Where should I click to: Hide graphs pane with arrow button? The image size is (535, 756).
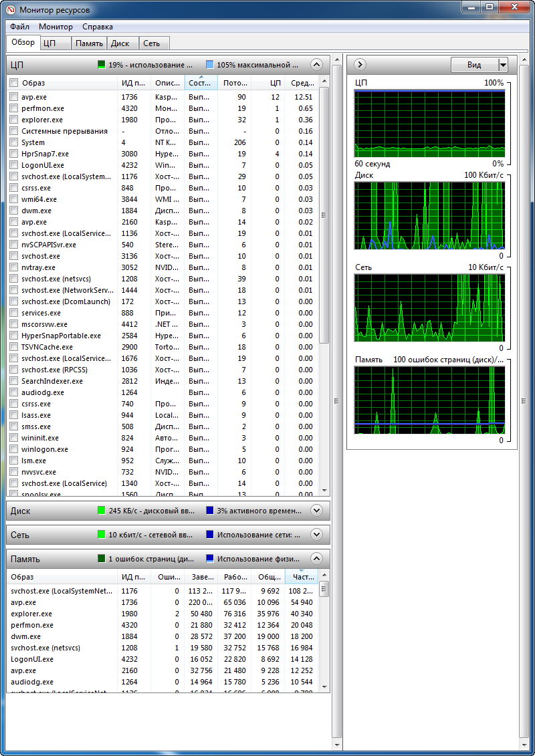pos(360,65)
